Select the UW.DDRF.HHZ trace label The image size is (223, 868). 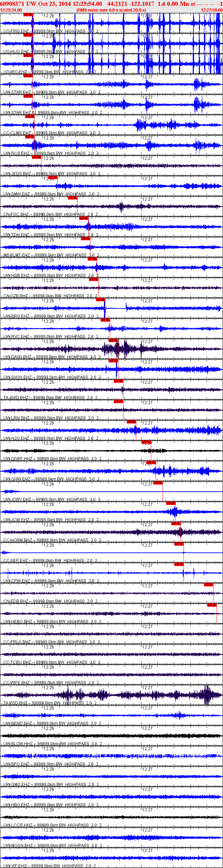coord(53,459)
